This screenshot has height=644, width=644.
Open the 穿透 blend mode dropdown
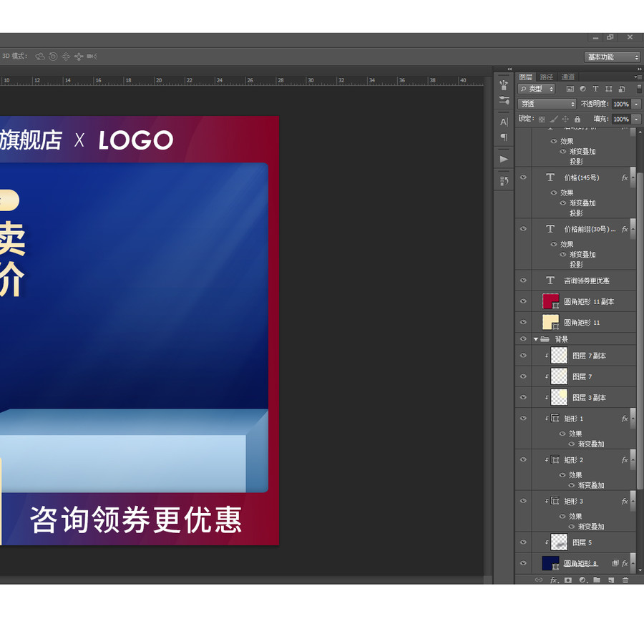click(547, 104)
